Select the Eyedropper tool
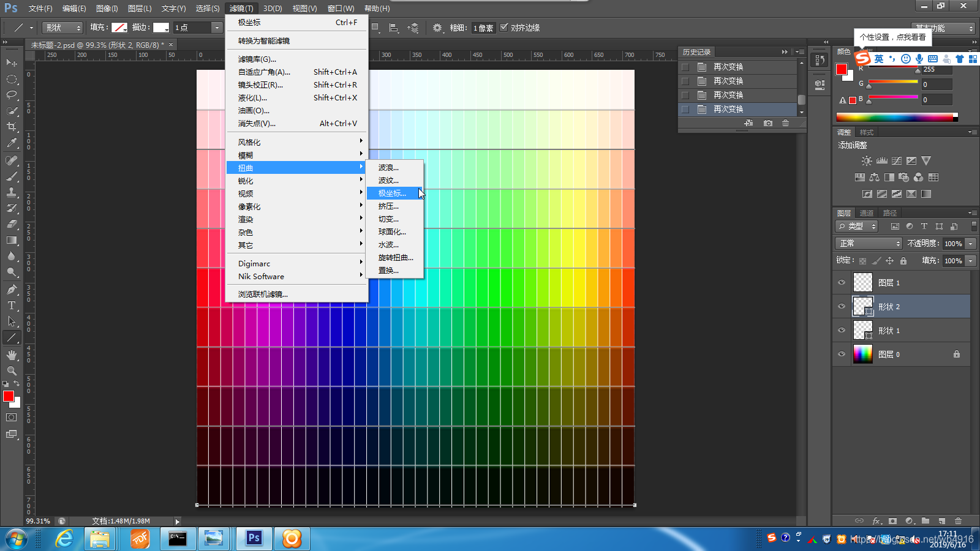Image resolution: width=980 pixels, height=551 pixels. tap(12, 143)
